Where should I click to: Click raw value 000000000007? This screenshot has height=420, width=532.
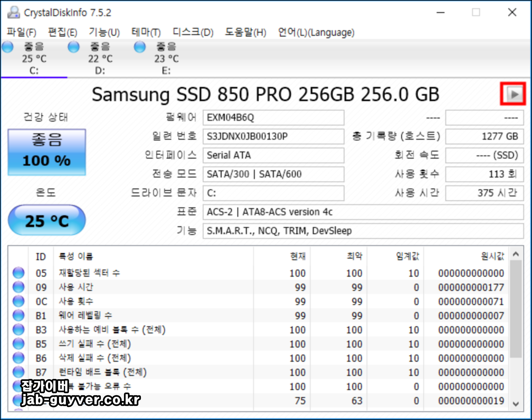(471, 316)
